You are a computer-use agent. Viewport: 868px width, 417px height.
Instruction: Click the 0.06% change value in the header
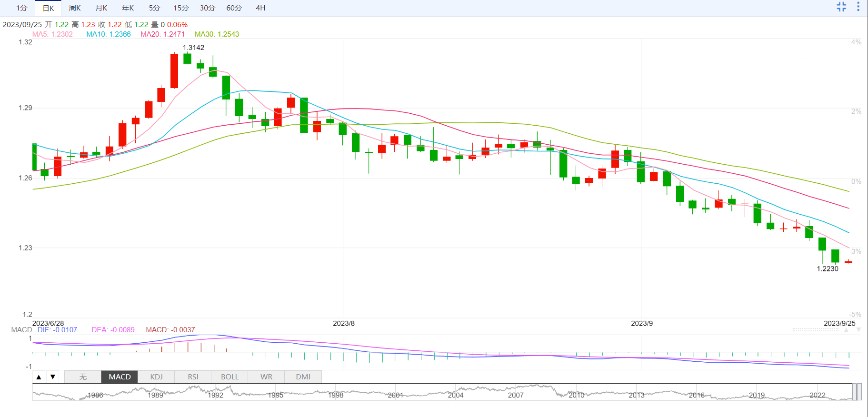point(177,25)
